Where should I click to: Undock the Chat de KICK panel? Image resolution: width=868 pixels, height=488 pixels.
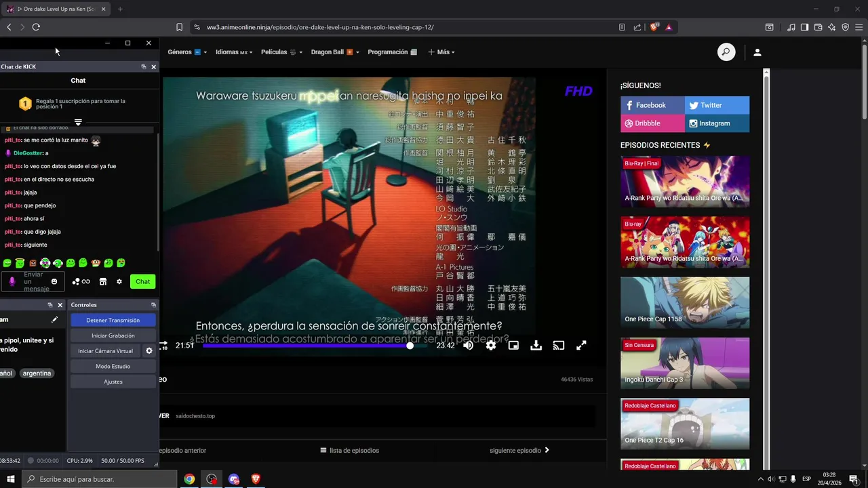(x=144, y=66)
